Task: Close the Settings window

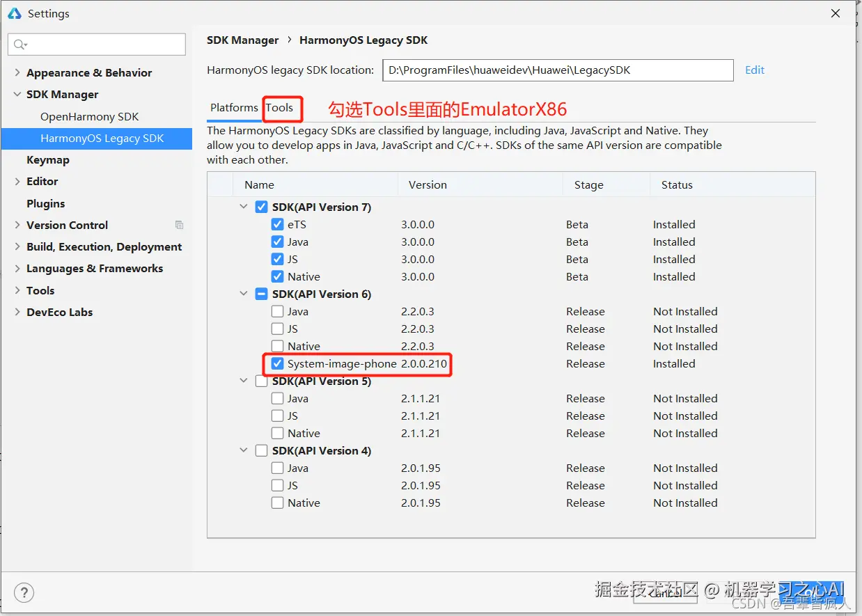Action: [x=835, y=13]
